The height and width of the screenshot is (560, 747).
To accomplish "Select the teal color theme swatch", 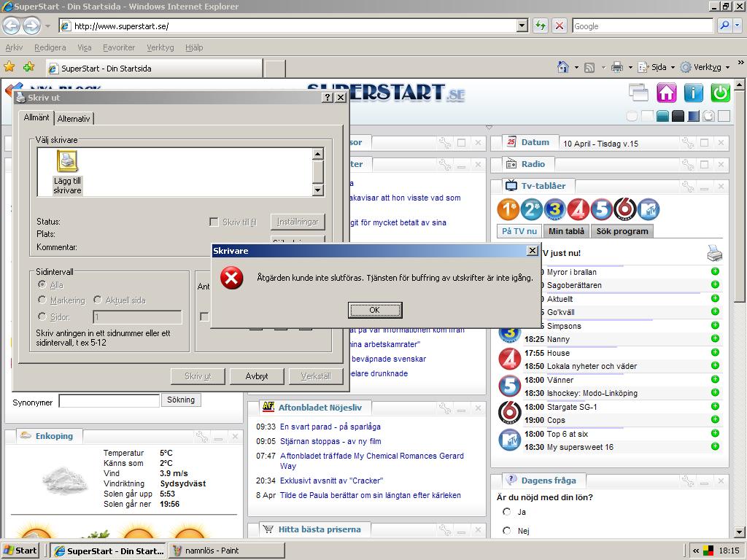I will point(662,116).
